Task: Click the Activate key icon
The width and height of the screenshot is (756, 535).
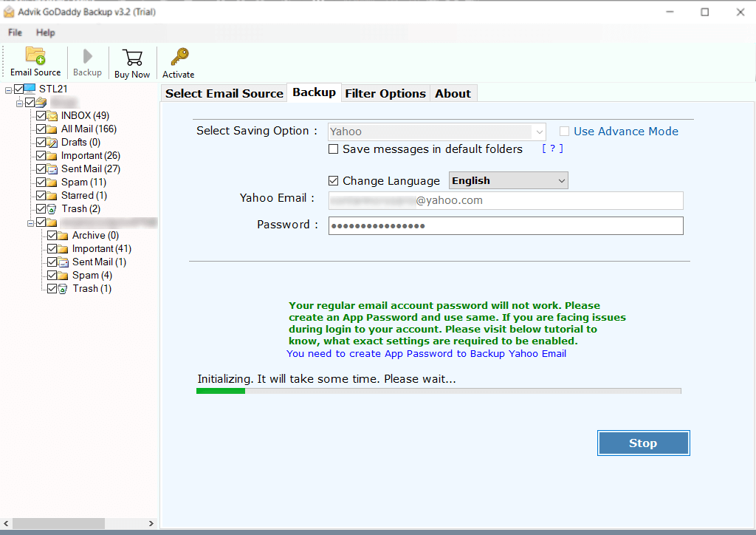Action: 179,56
